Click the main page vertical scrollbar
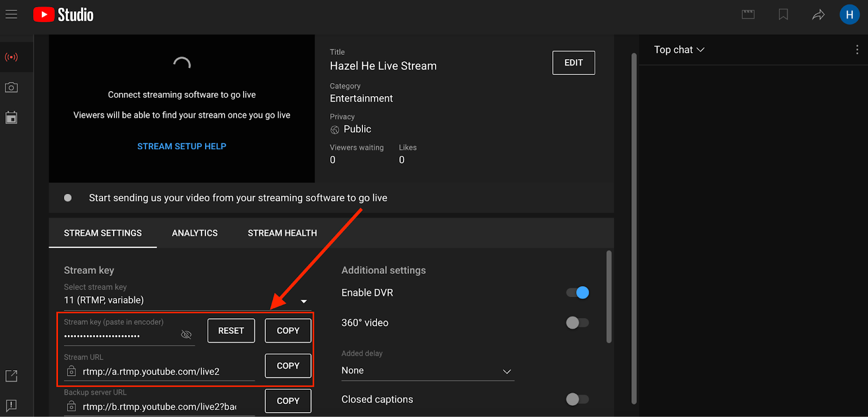This screenshot has height=417, width=868. coord(634,229)
